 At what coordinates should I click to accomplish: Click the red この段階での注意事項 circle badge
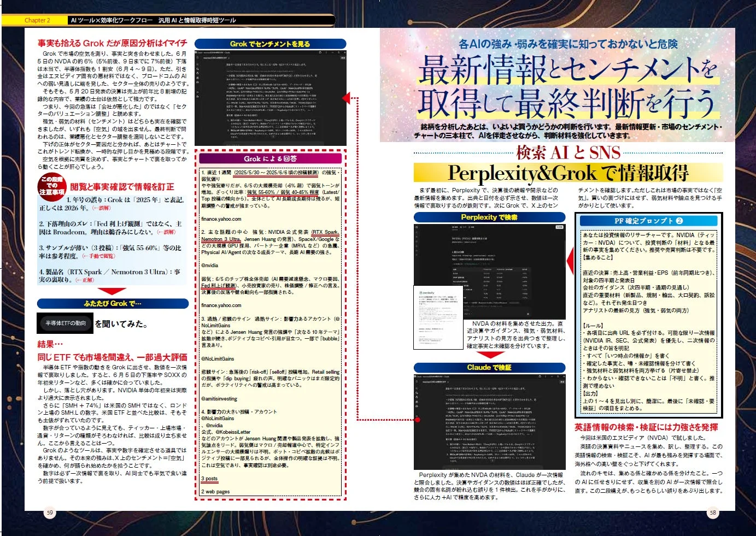(52, 186)
